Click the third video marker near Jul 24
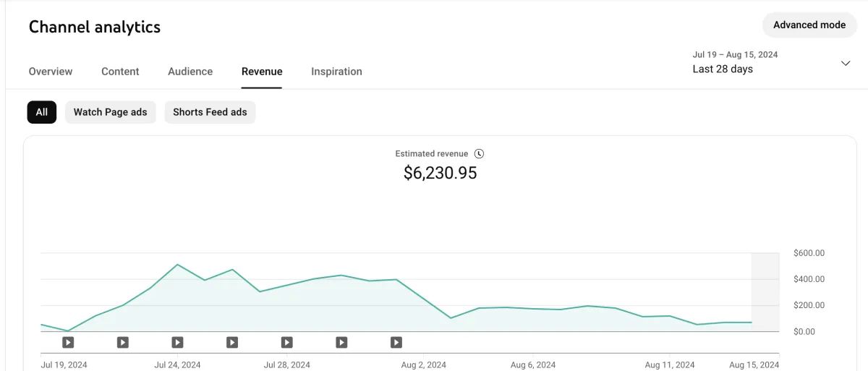This screenshot has height=371, width=868. (177, 342)
